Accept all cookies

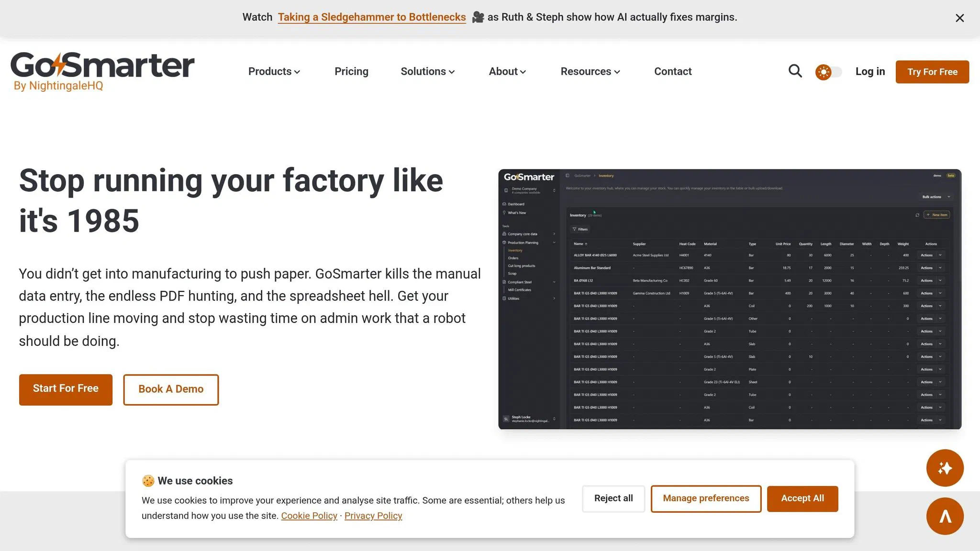[x=802, y=498]
